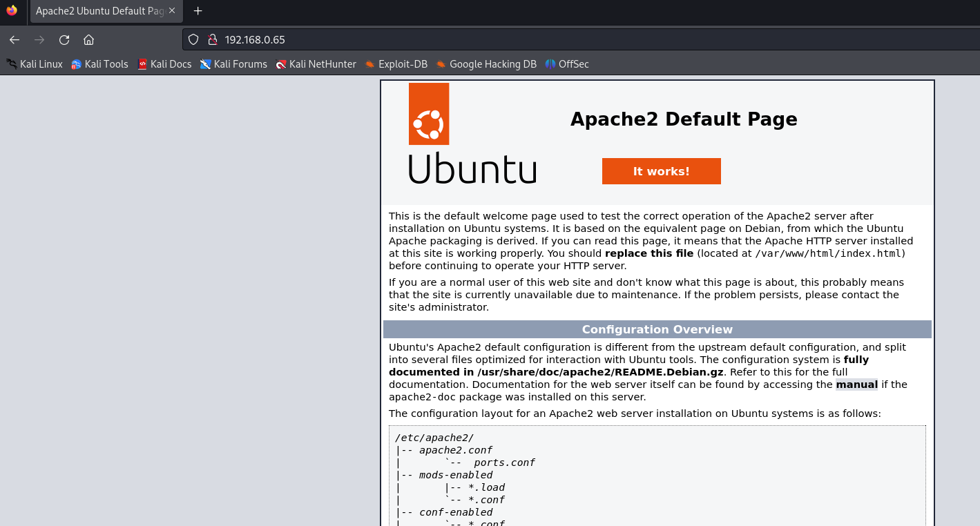980x526 pixels.
Task: Open the tracking protection shield icon
Action: click(193, 39)
